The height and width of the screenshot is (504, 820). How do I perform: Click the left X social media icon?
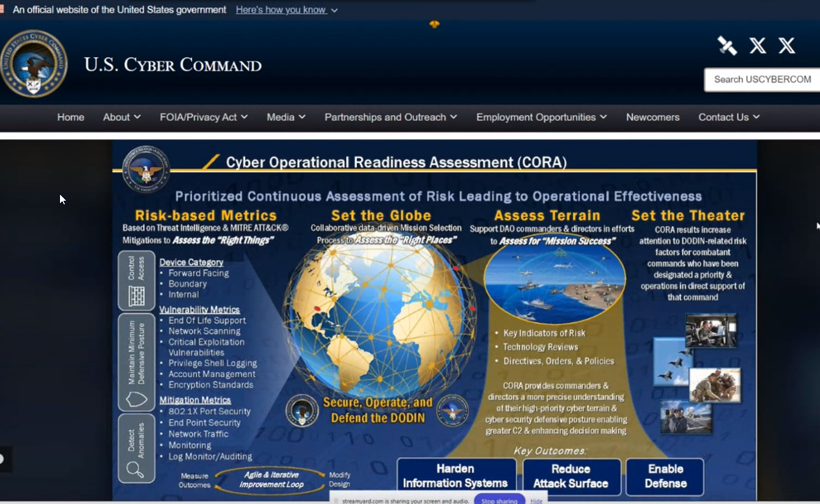(758, 46)
